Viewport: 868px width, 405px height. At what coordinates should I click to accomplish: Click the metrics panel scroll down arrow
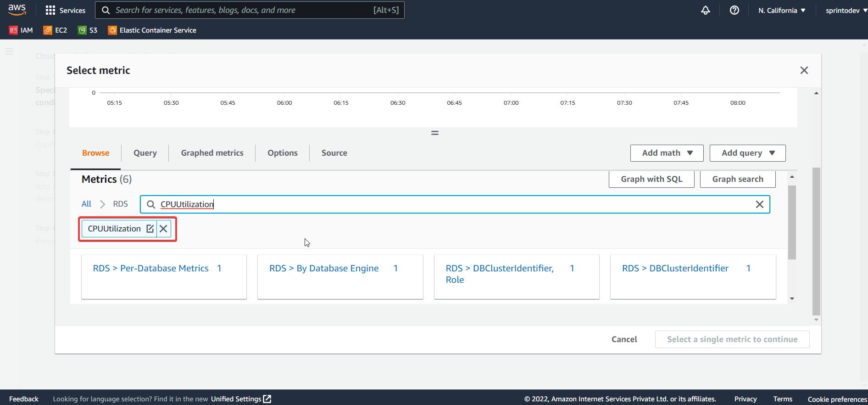[792, 299]
